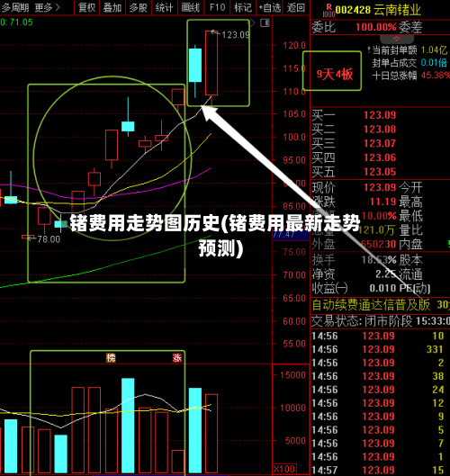The height and width of the screenshot is (476, 450).
Task: Click the 委差 label
Action: [410, 27]
